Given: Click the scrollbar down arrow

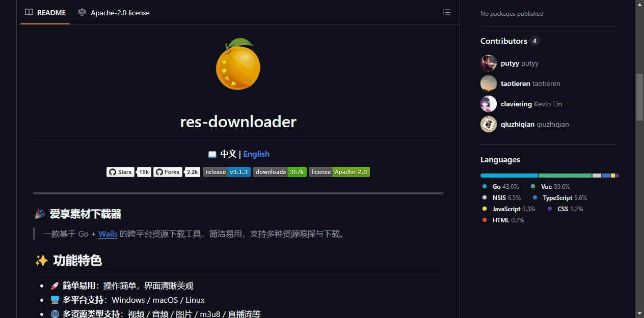Looking at the screenshot, I should (639, 313).
